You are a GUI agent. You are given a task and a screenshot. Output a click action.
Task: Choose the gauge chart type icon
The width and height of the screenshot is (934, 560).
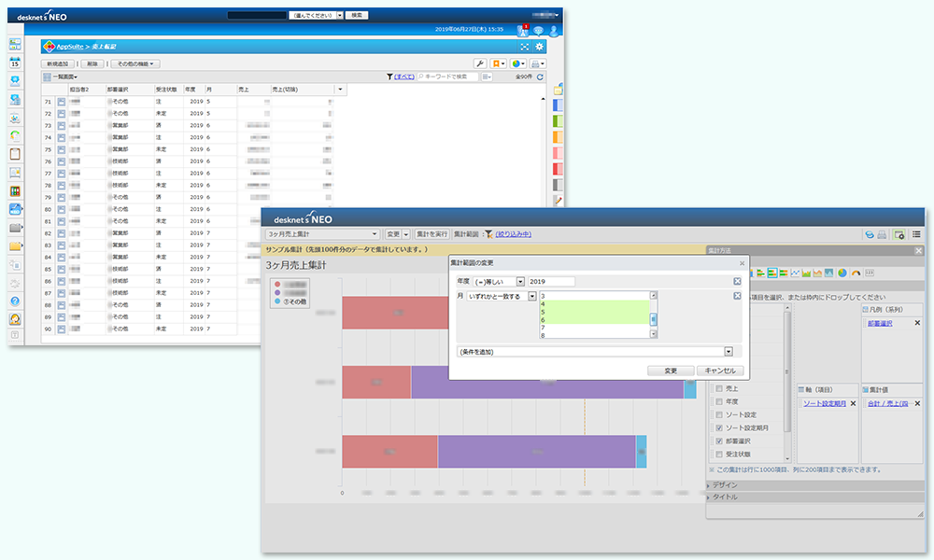click(x=856, y=273)
